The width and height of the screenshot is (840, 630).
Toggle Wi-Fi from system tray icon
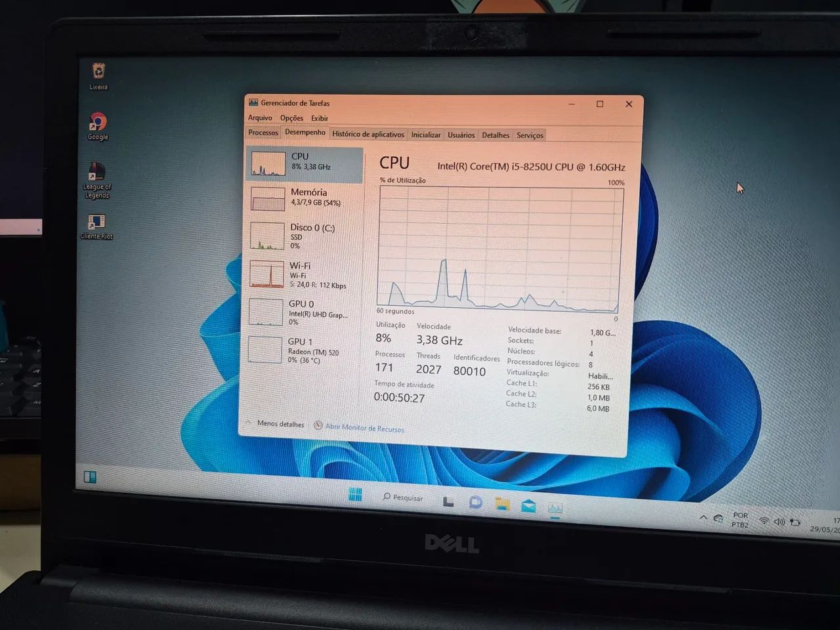[x=764, y=521]
